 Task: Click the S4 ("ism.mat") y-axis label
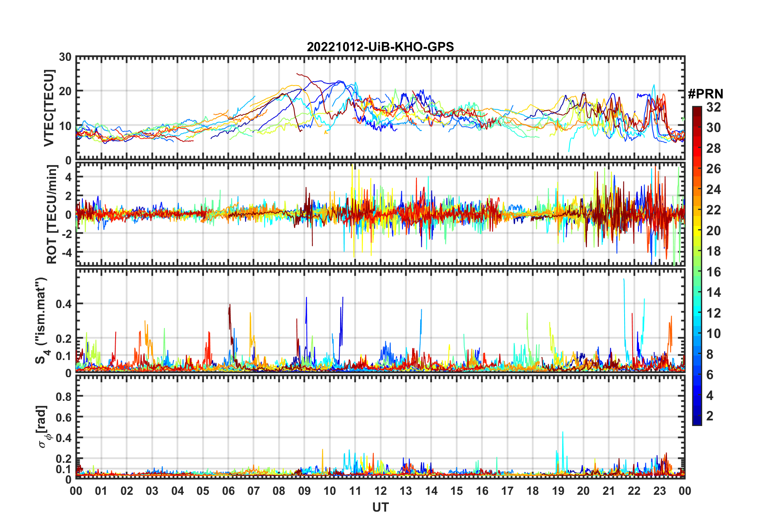click(42, 320)
